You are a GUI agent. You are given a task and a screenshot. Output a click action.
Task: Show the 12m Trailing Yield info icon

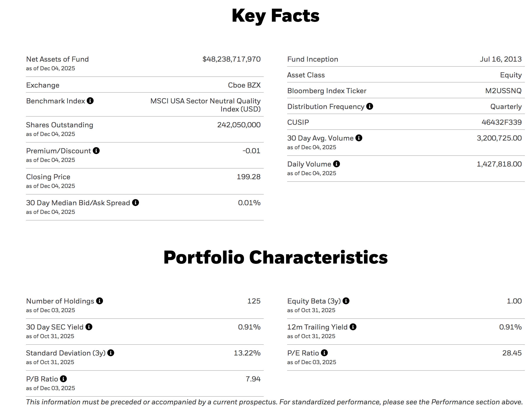[x=353, y=327]
